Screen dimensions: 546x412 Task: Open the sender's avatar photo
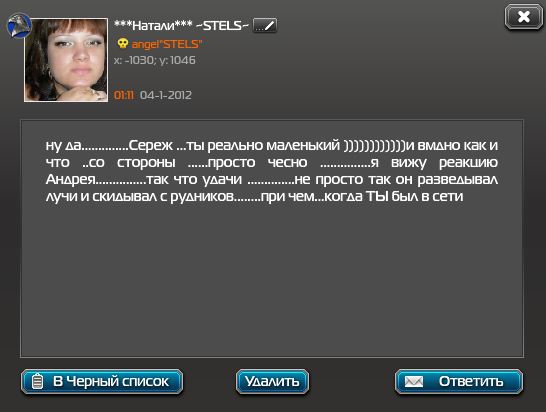coord(66,60)
